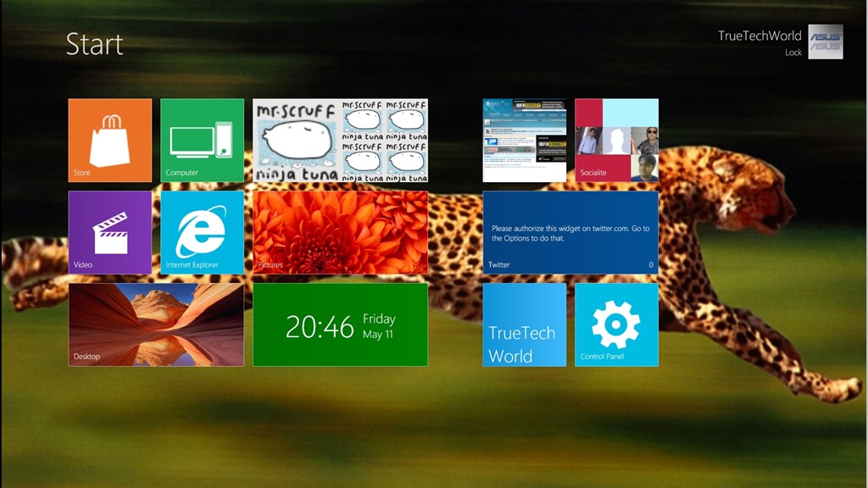Click the Lock text under username

[x=793, y=53]
